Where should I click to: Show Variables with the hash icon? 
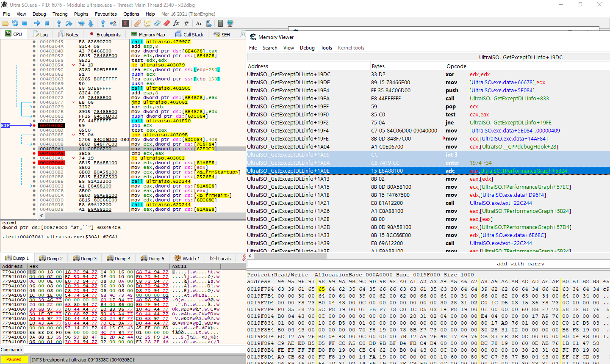click(186, 23)
